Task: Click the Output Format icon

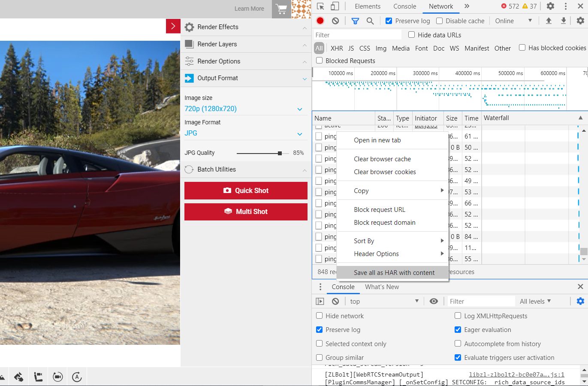Action: (189, 78)
